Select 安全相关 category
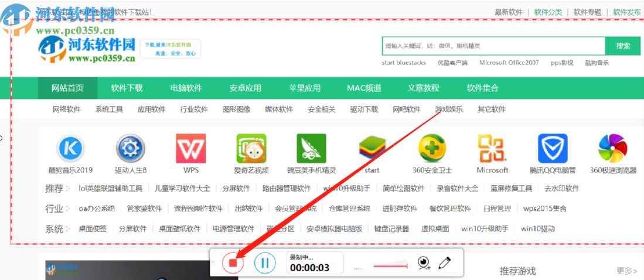 point(322,109)
